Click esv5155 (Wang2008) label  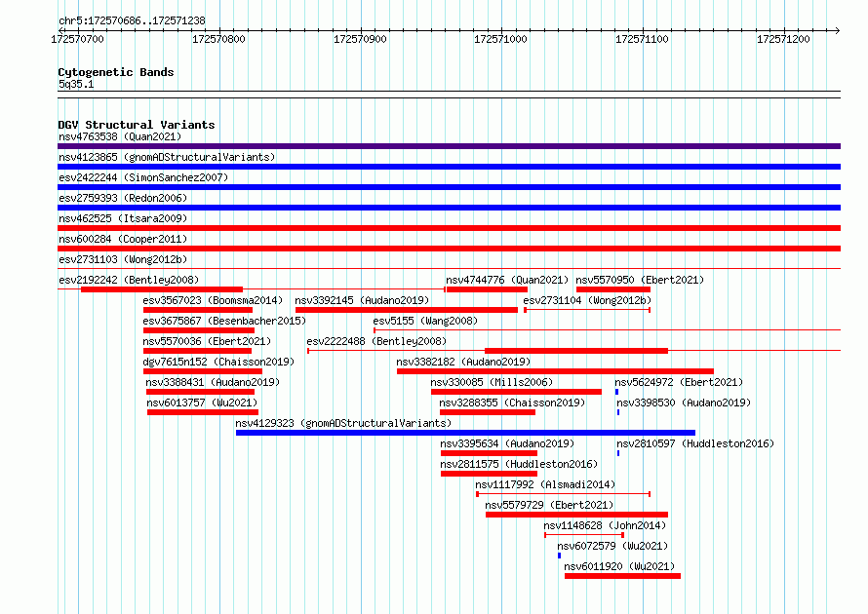pyautogui.click(x=425, y=321)
